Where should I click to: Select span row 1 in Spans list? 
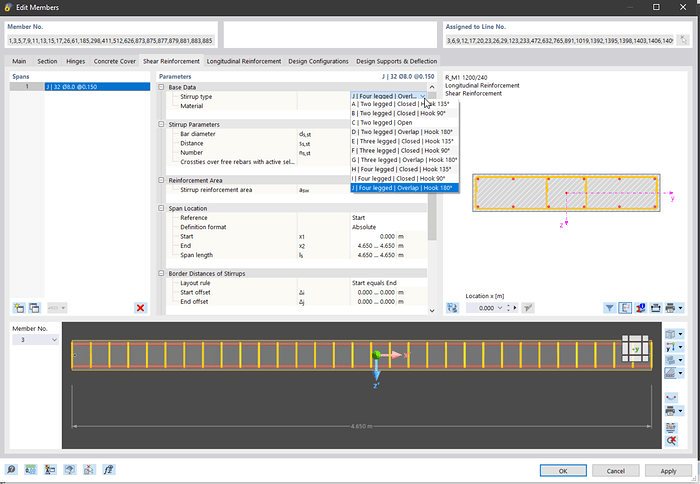pyautogui.click(x=80, y=87)
